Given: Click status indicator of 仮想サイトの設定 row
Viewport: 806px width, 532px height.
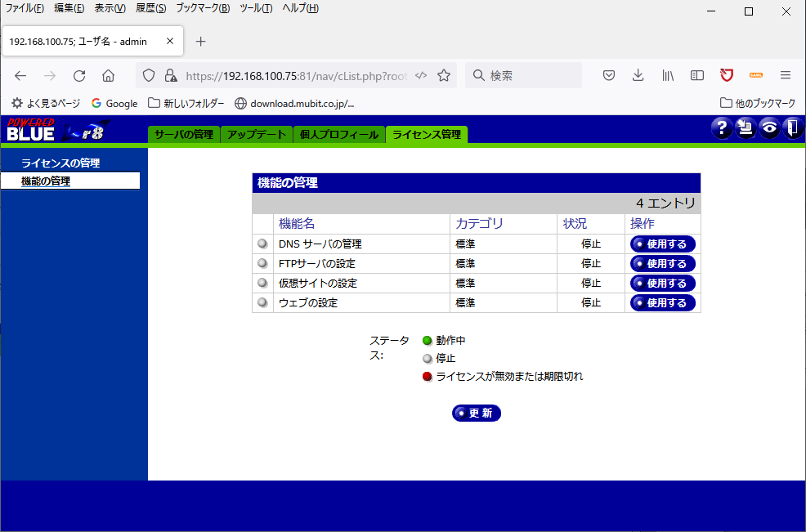Looking at the screenshot, I should click(x=262, y=283).
